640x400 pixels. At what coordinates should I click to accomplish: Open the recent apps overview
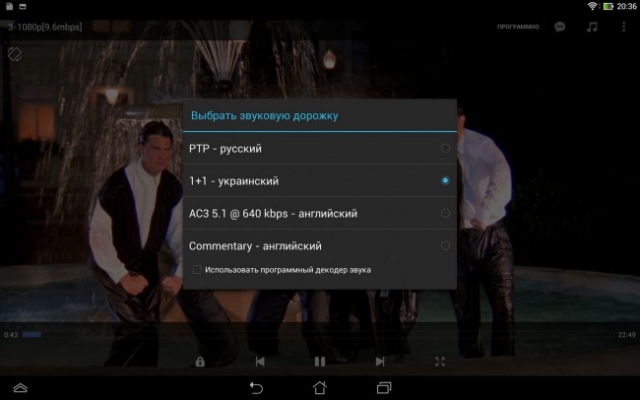coord(383,387)
